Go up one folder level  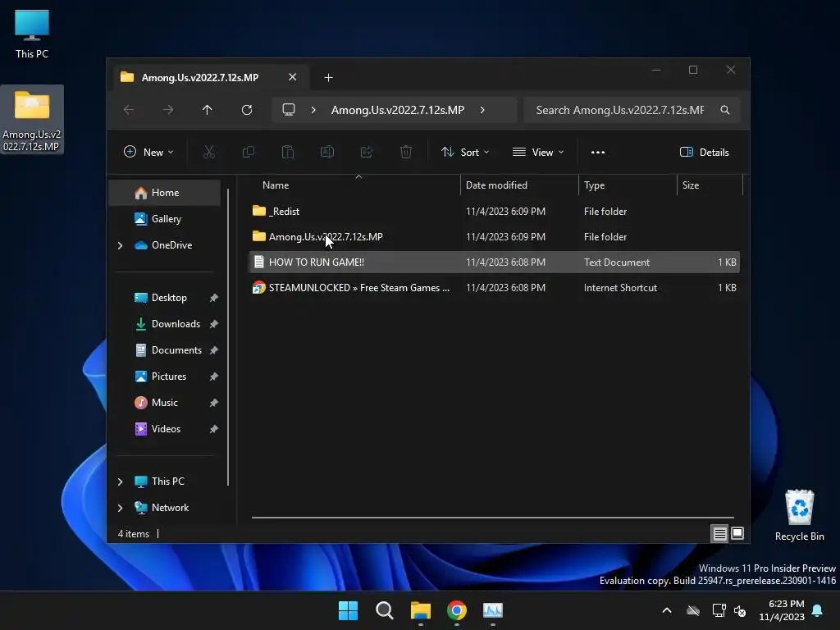208,110
